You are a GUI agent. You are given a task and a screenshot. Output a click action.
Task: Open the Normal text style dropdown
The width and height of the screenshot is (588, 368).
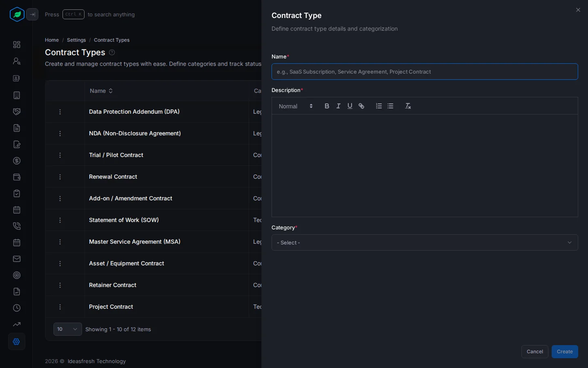(x=296, y=106)
